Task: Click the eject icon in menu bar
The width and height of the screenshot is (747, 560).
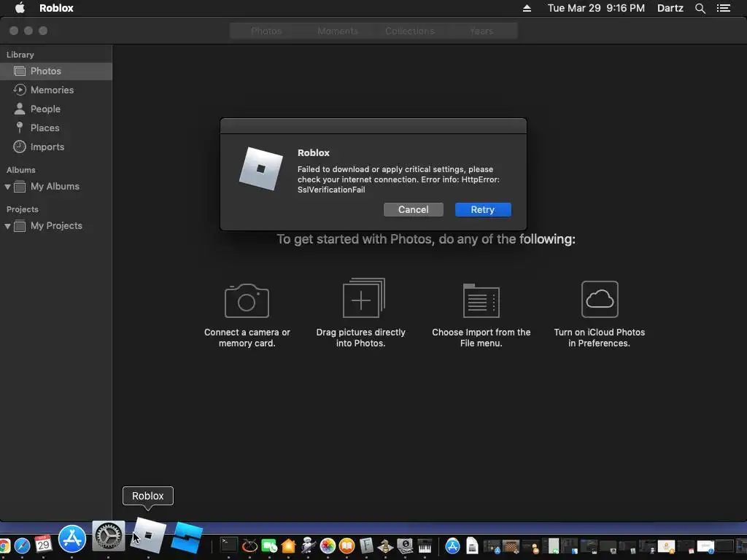Action: click(527, 8)
